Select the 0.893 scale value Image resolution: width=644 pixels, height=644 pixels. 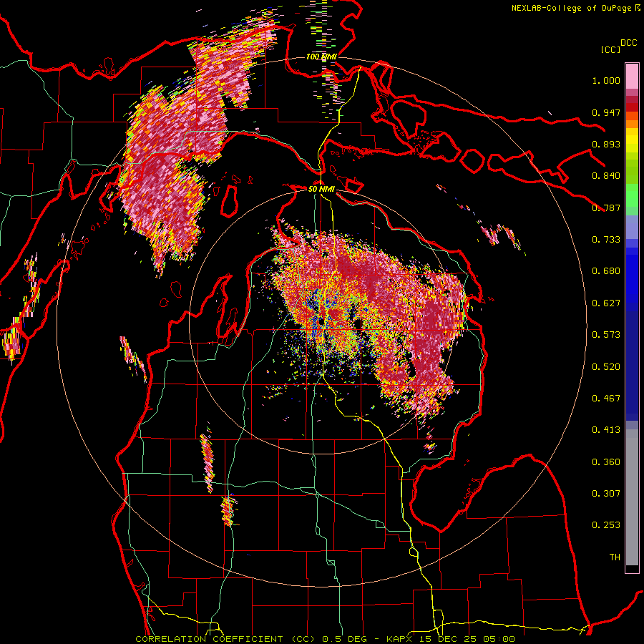(606, 144)
